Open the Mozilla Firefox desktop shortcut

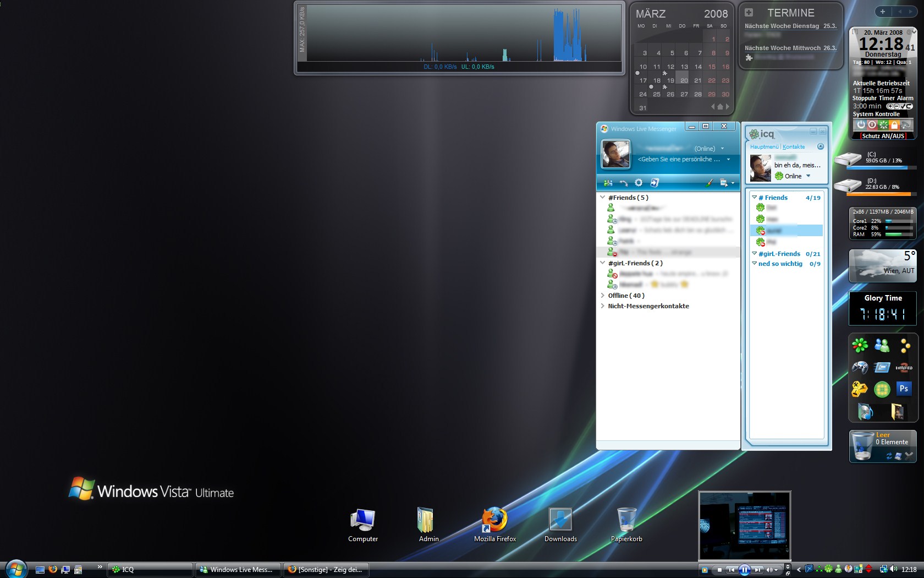495,525
